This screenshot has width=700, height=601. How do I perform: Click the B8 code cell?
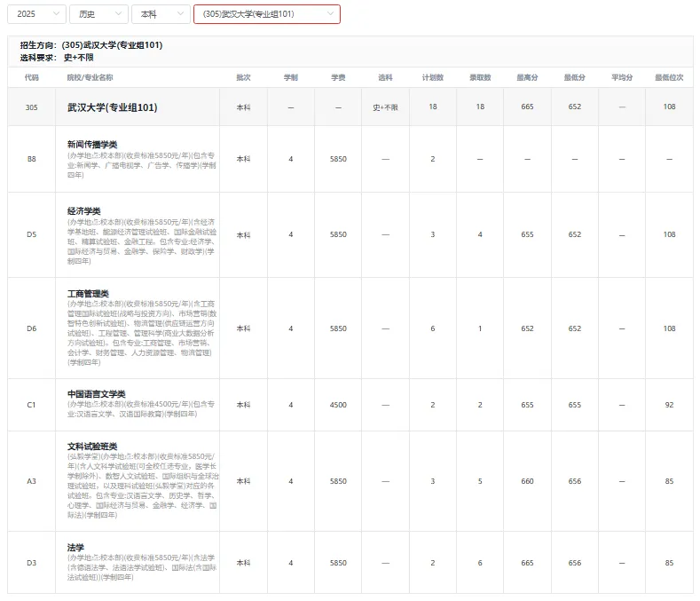pos(31,159)
